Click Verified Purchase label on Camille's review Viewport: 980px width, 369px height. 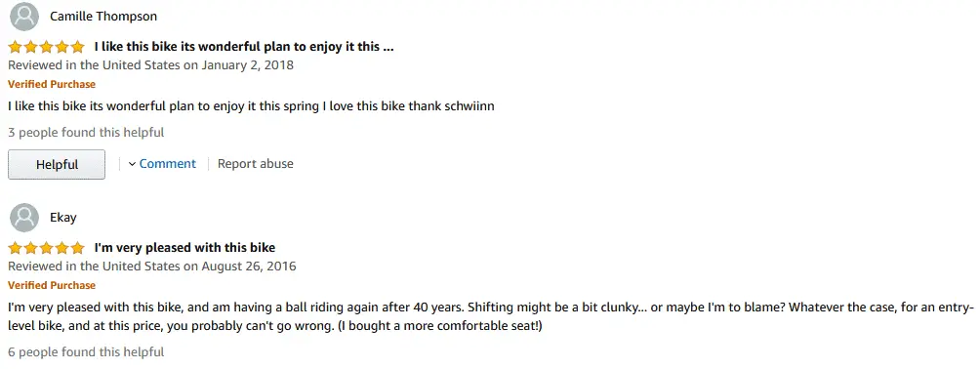pos(52,84)
